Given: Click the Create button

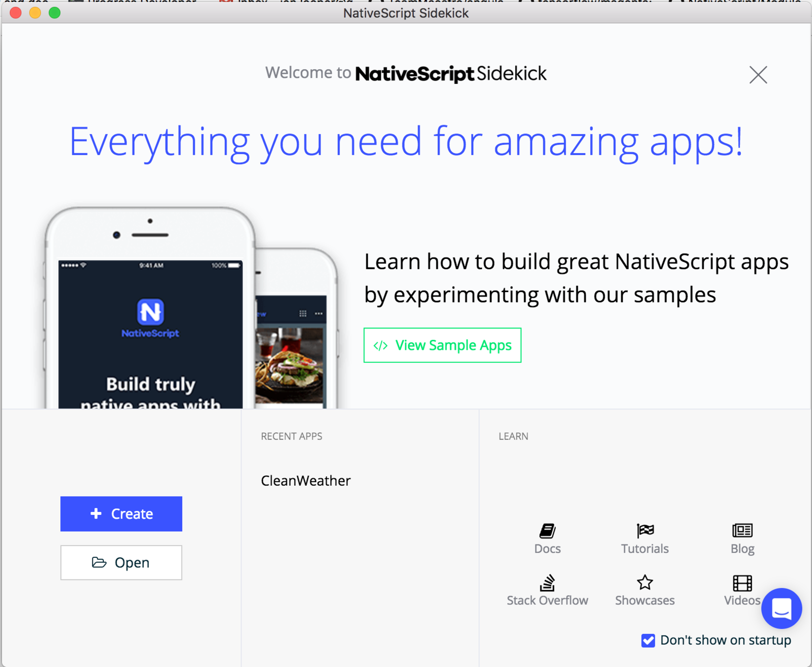Looking at the screenshot, I should click(121, 514).
